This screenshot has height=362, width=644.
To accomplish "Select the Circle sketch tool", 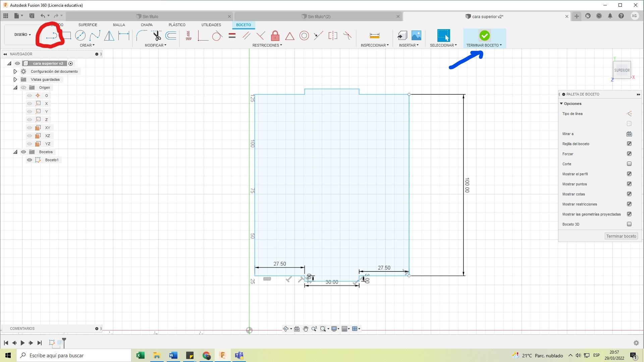I will [80, 36].
